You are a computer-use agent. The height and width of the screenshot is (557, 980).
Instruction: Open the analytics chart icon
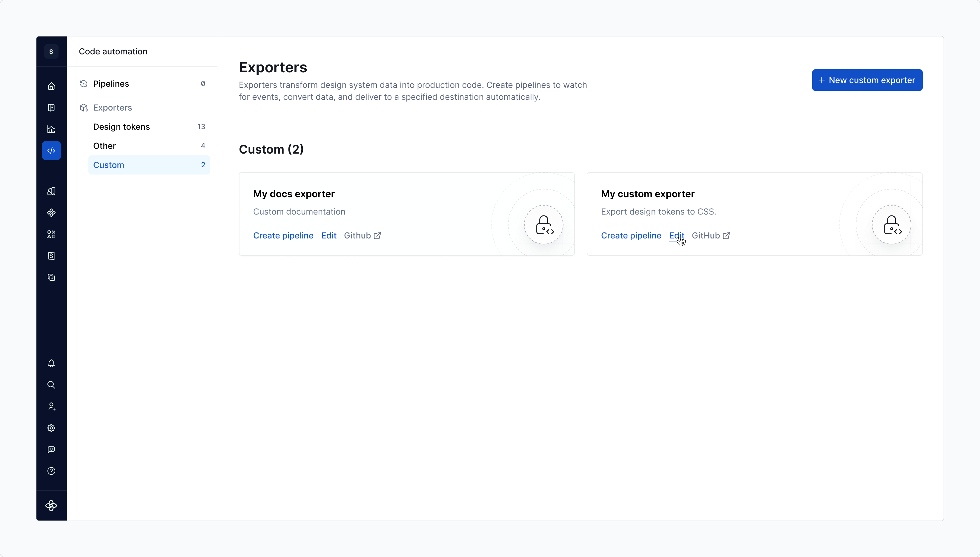[x=51, y=129]
